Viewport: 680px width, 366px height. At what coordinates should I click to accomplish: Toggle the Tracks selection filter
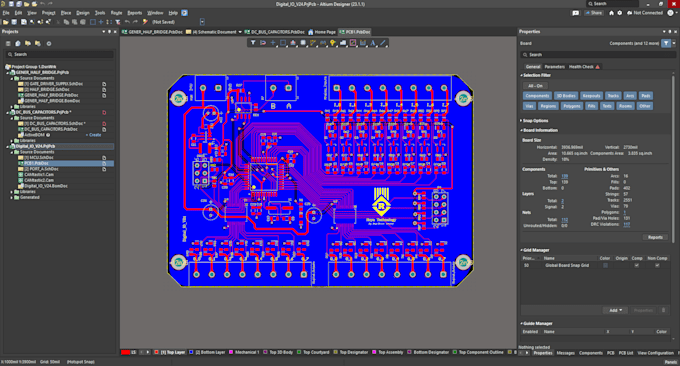(x=613, y=96)
